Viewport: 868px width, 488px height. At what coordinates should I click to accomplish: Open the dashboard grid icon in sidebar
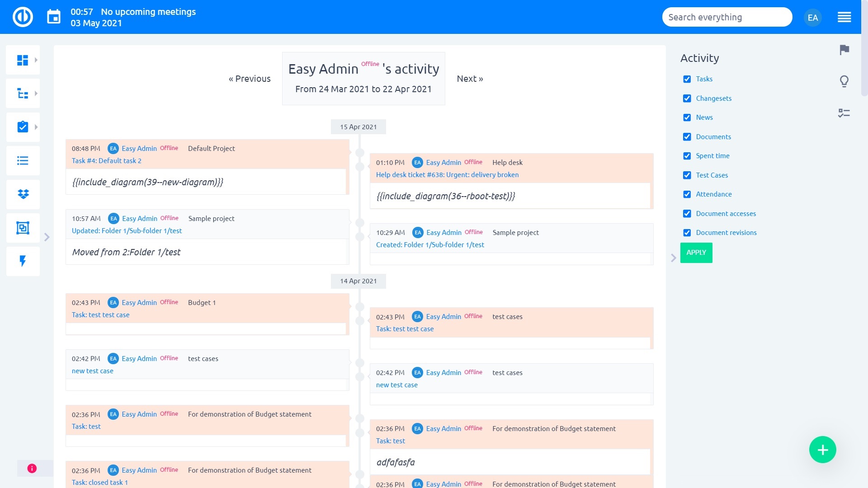pyautogui.click(x=22, y=59)
